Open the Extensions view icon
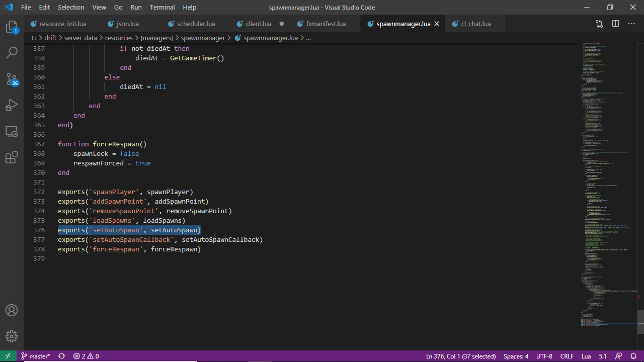The width and height of the screenshot is (644, 362). click(12, 158)
